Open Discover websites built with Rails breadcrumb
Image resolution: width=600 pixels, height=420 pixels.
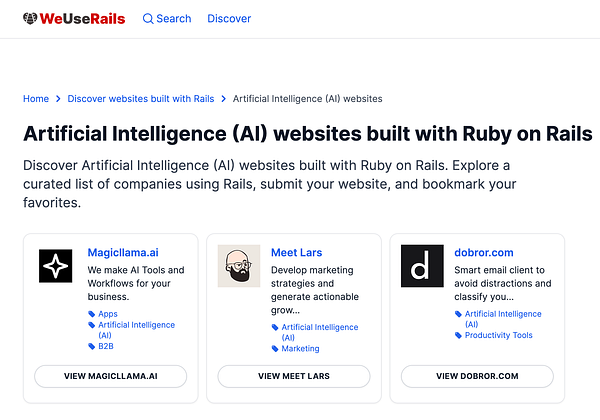click(x=141, y=99)
